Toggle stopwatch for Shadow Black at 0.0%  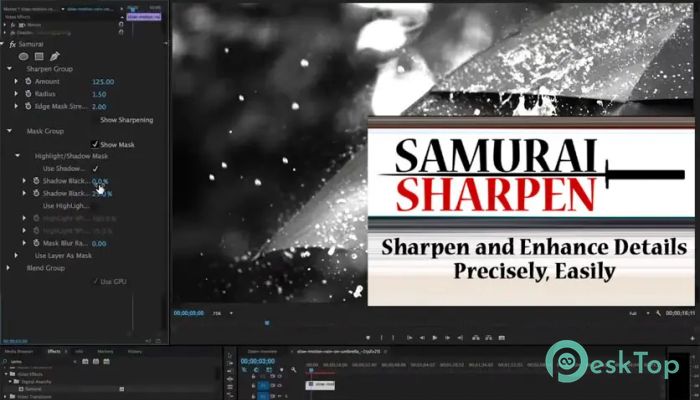click(36, 181)
